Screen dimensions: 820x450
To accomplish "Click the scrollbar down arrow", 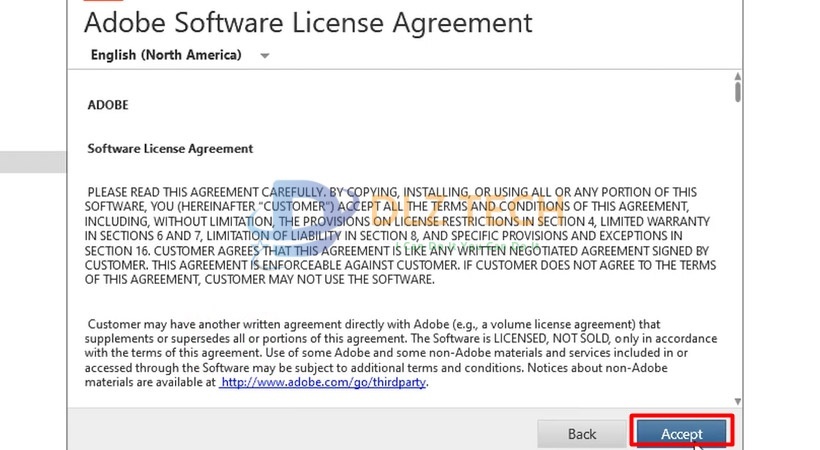I will click(737, 398).
